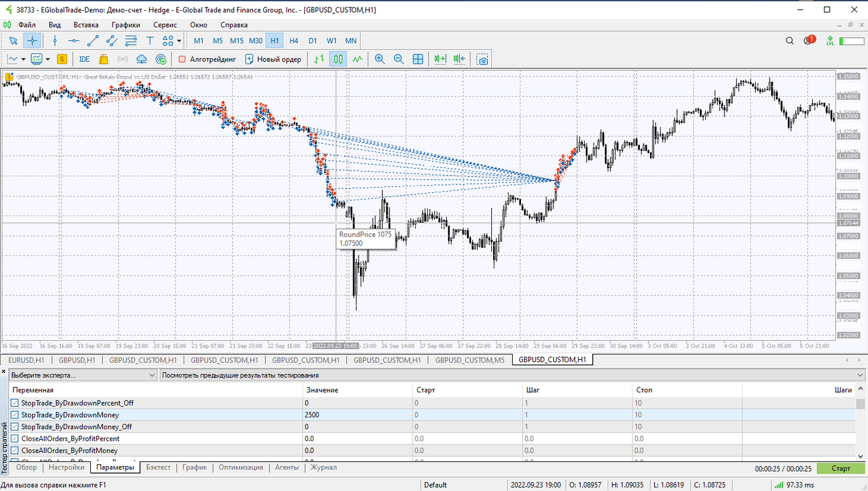Switch to D1 timeframe

point(312,40)
